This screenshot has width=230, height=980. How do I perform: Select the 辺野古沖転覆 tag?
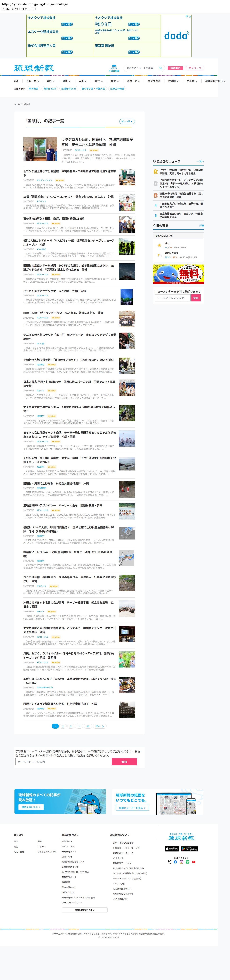[117, 89]
